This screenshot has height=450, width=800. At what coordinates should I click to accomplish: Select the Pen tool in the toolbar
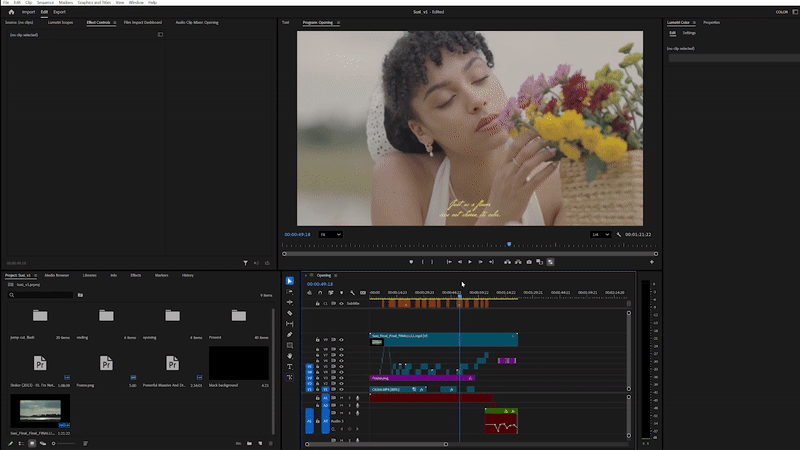click(x=290, y=334)
